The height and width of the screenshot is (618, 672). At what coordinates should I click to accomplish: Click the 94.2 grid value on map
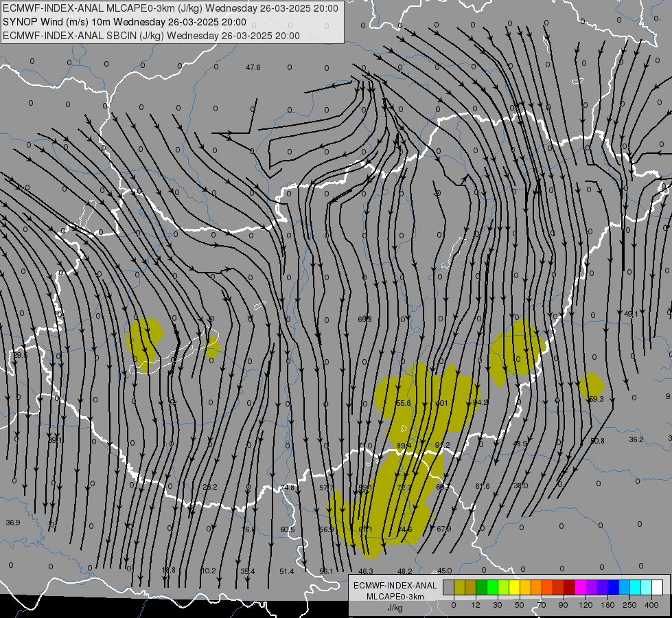[x=480, y=402]
